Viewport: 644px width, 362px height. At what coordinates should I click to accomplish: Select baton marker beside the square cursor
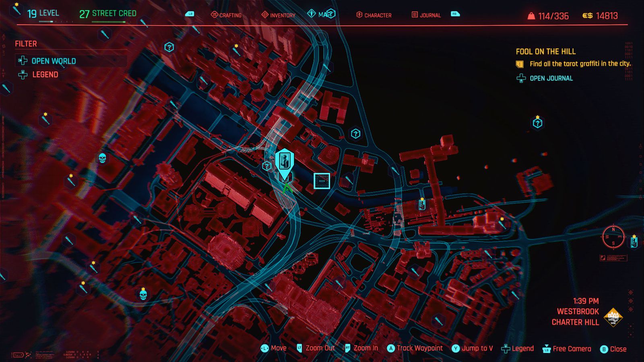tap(349, 180)
